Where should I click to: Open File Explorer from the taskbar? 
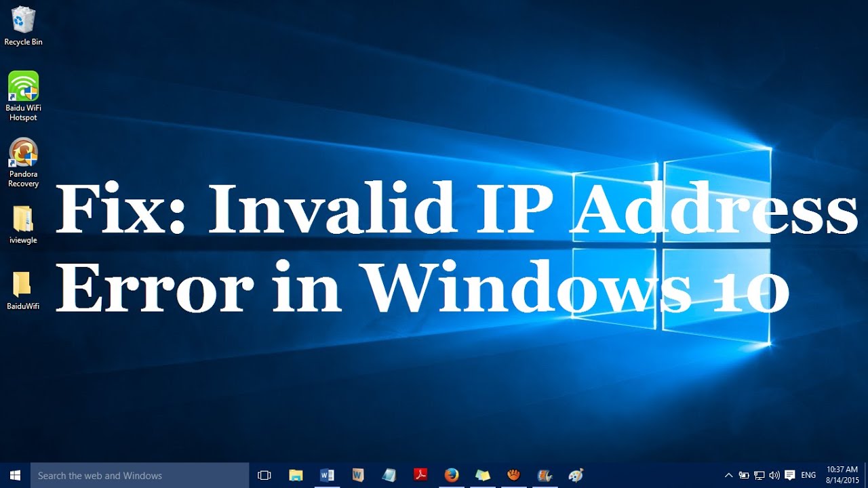pos(296,475)
